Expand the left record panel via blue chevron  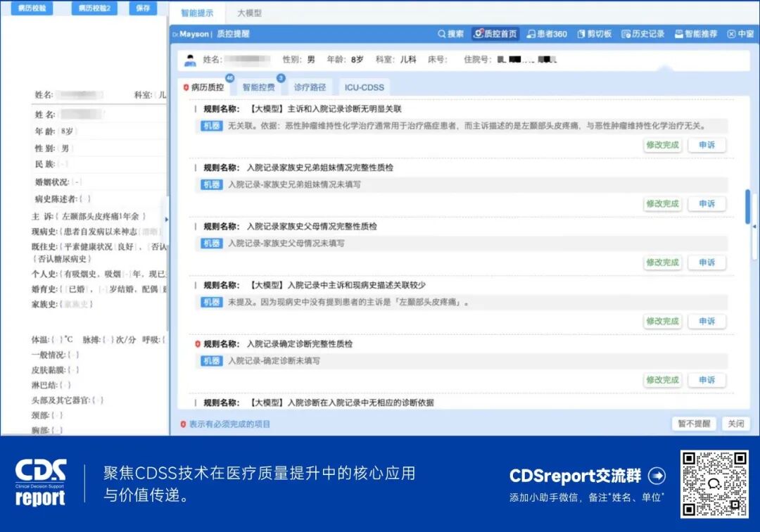point(167,219)
